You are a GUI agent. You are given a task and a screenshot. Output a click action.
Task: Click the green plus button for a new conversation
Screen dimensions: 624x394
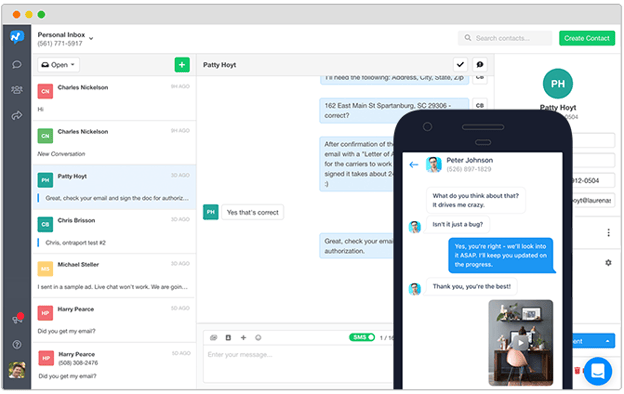coord(182,65)
